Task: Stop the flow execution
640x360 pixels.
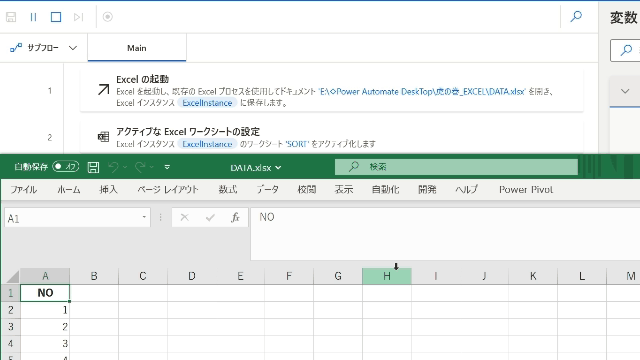Action: coord(56,17)
